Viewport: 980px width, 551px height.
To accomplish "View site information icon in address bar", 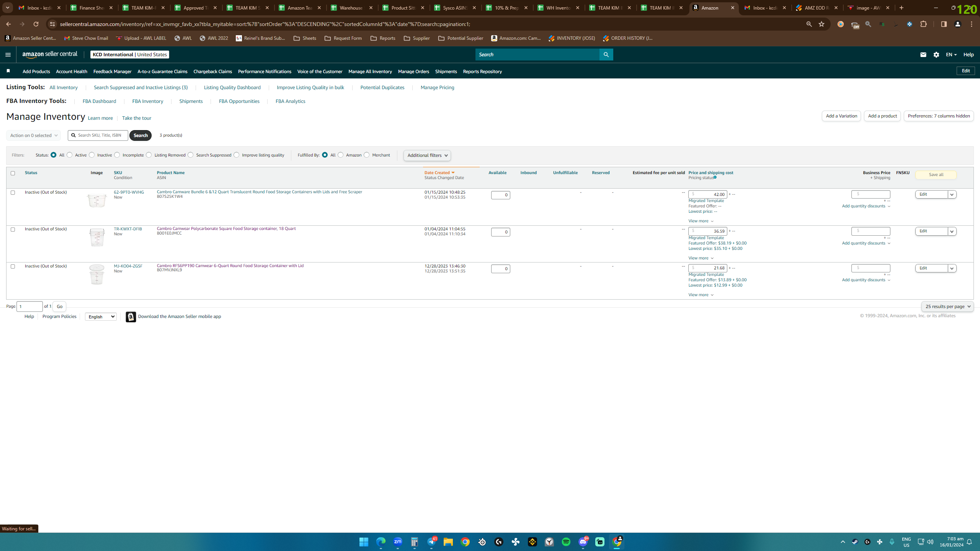I will [52, 24].
